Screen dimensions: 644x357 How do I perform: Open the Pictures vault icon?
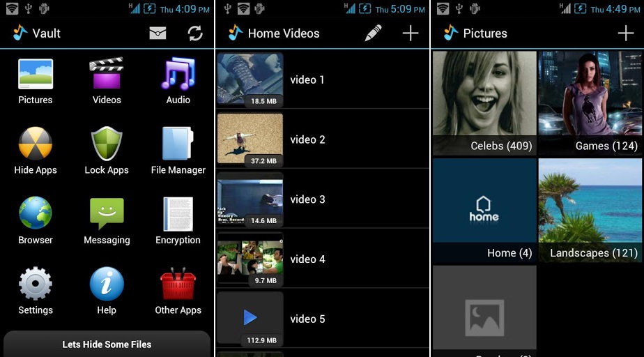point(36,75)
